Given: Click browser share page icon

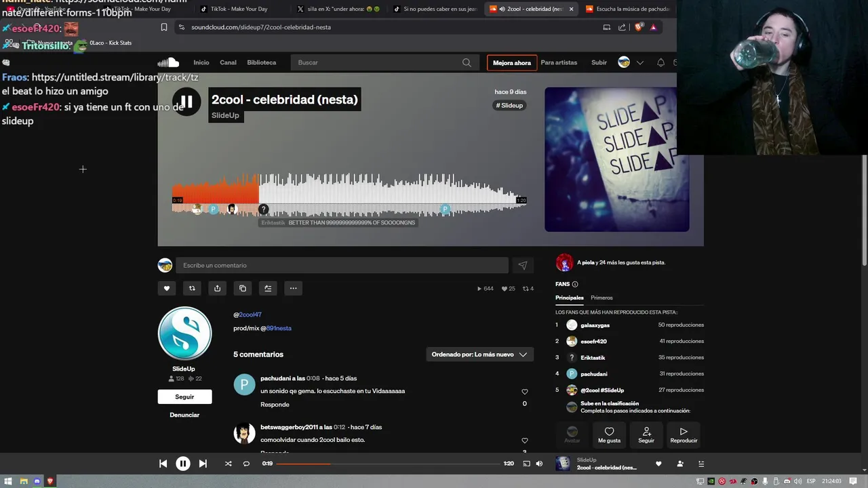Looking at the screenshot, I should click(x=622, y=27).
